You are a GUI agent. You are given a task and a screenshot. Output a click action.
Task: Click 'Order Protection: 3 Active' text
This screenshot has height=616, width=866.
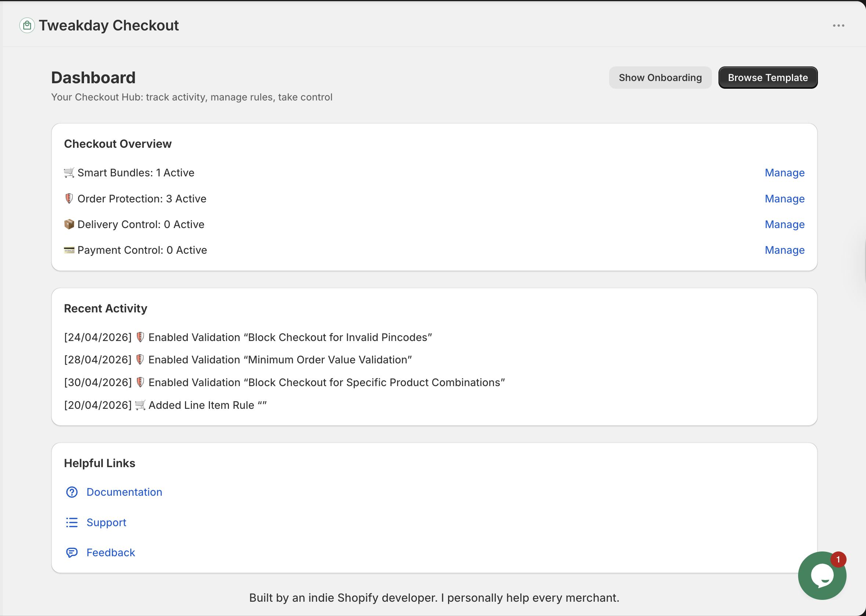(x=142, y=198)
